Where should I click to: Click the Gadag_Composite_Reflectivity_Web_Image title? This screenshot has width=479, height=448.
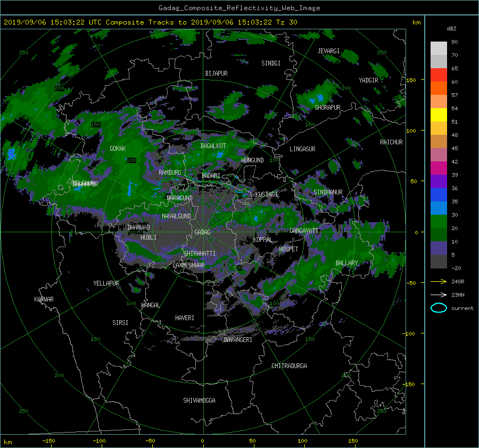pyautogui.click(x=239, y=8)
